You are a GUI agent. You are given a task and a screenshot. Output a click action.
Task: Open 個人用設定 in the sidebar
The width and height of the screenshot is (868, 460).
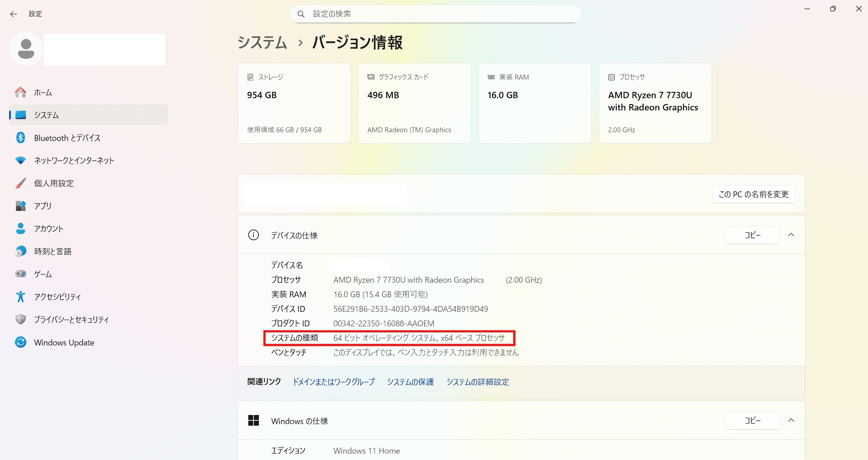click(x=88, y=183)
